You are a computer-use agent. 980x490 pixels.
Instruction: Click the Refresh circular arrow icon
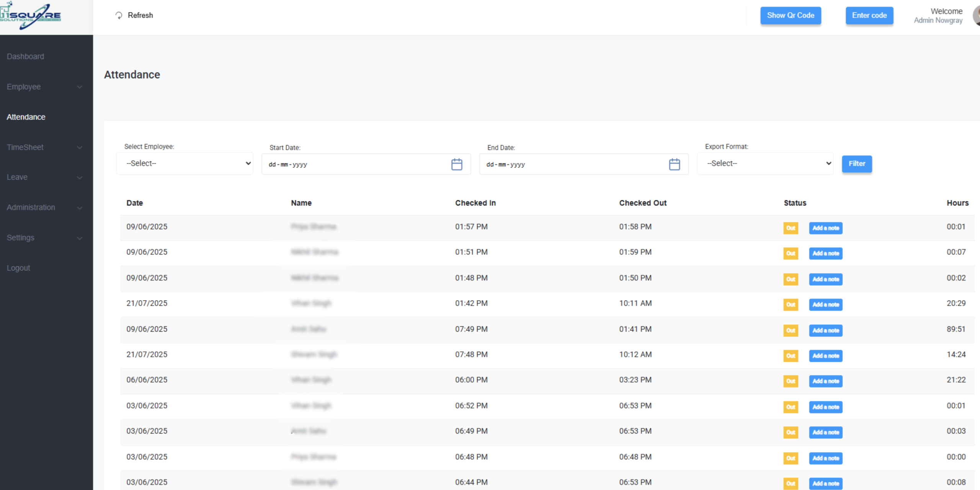[119, 15]
